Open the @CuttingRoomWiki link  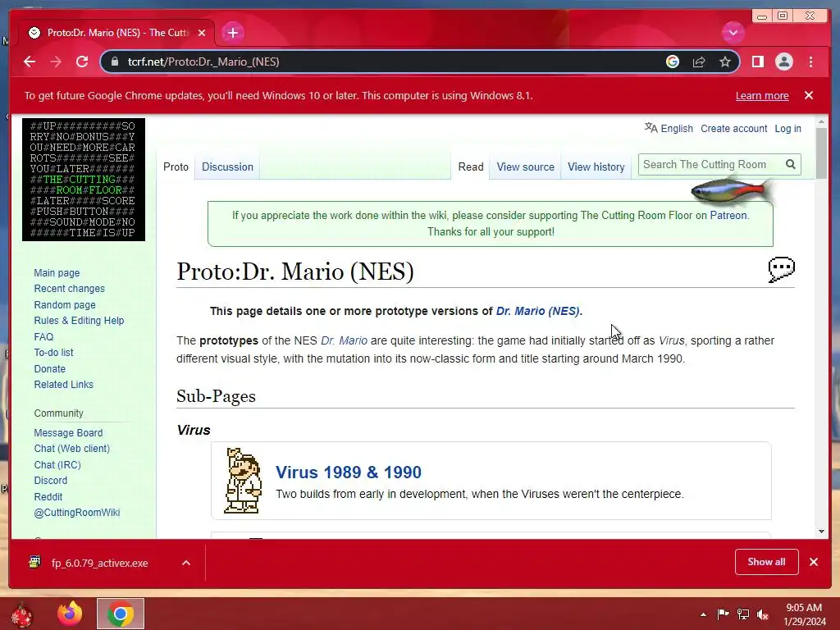click(76, 512)
